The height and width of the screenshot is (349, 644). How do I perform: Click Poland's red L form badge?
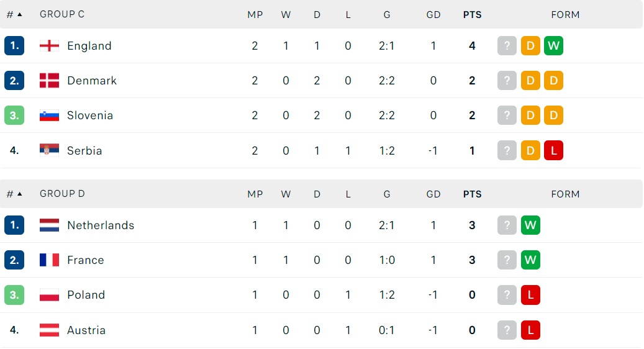[x=530, y=295]
